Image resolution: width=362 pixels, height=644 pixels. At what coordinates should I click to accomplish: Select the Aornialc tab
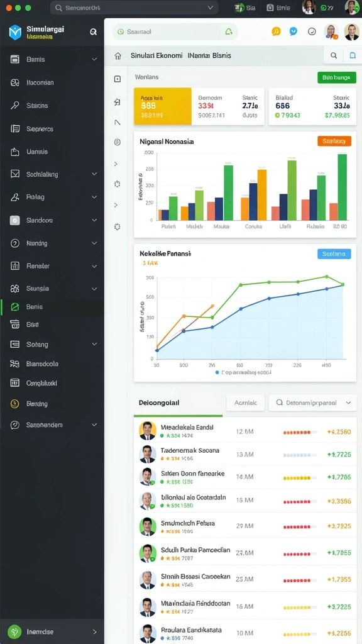[x=246, y=403]
